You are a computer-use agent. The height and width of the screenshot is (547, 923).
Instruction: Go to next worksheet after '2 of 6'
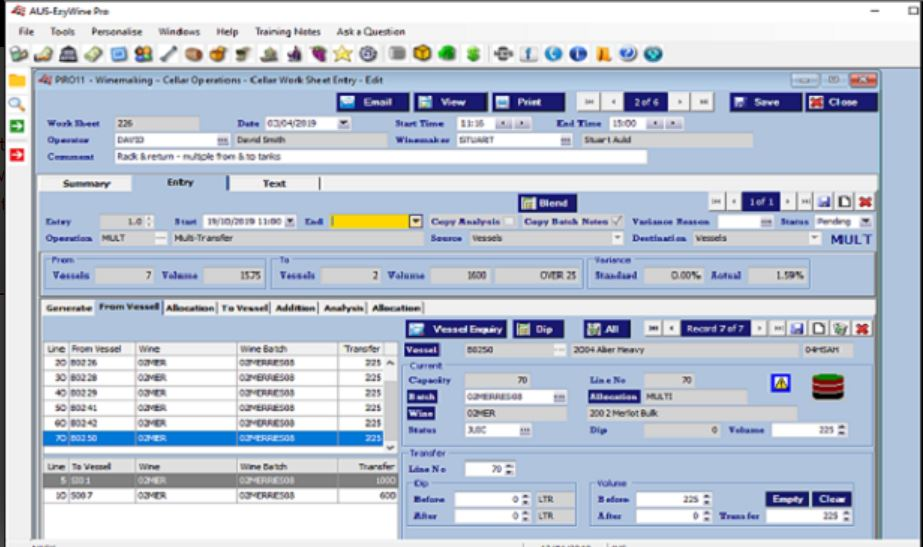(x=679, y=102)
